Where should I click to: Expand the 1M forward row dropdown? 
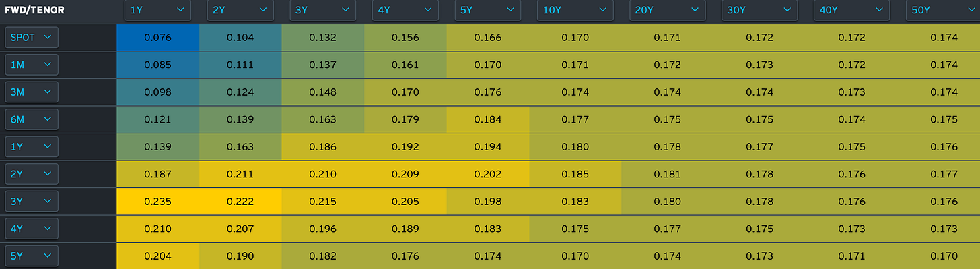point(32,65)
